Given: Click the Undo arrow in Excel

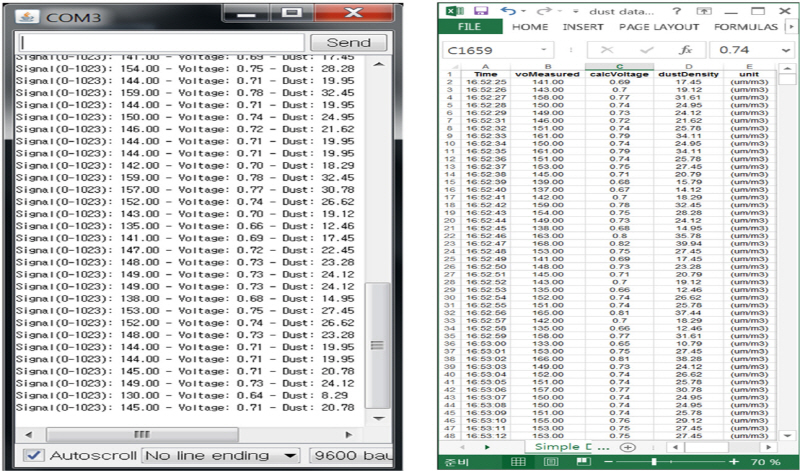Looking at the screenshot, I should coord(509,9).
